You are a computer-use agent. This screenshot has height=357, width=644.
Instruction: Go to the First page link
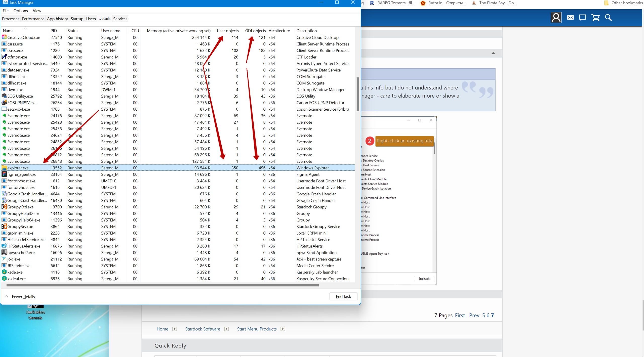pos(460,315)
